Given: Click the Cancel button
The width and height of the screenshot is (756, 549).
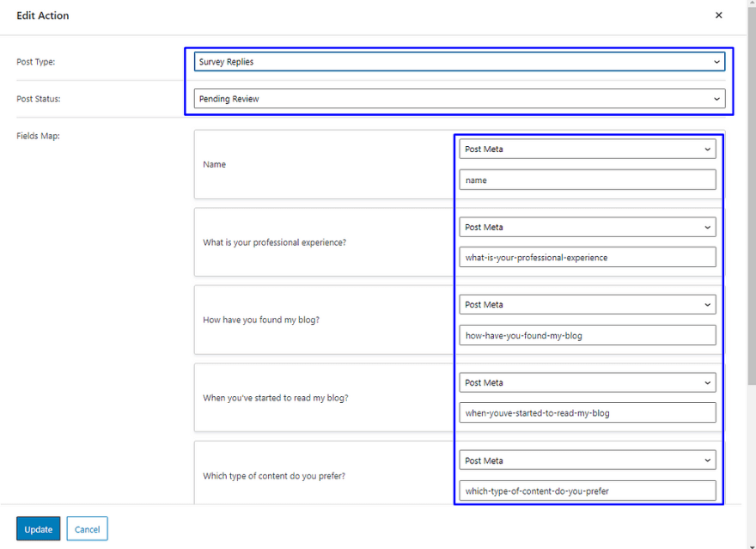Looking at the screenshot, I should tap(88, 528).
